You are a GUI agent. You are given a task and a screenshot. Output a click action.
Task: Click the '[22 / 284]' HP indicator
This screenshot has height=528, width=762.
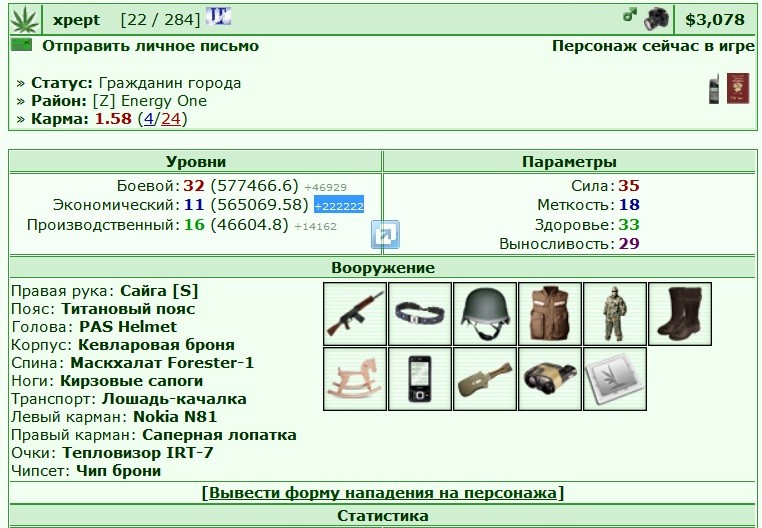[160, 20]
